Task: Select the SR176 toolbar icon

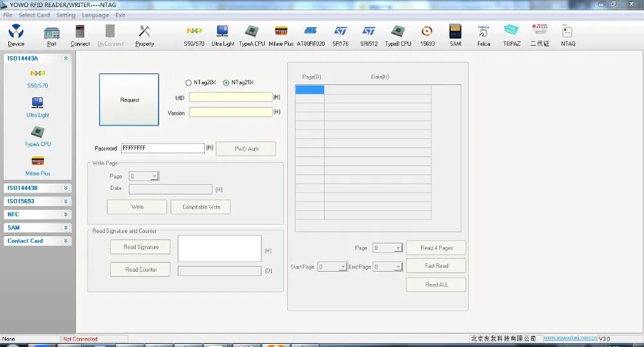Action: (341, 35)
